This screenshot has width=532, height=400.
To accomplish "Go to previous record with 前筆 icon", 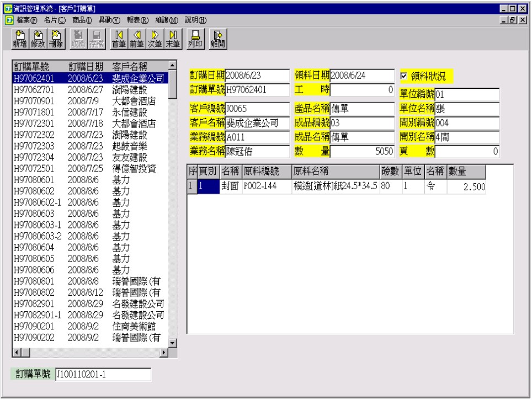I will click(137, 39).
